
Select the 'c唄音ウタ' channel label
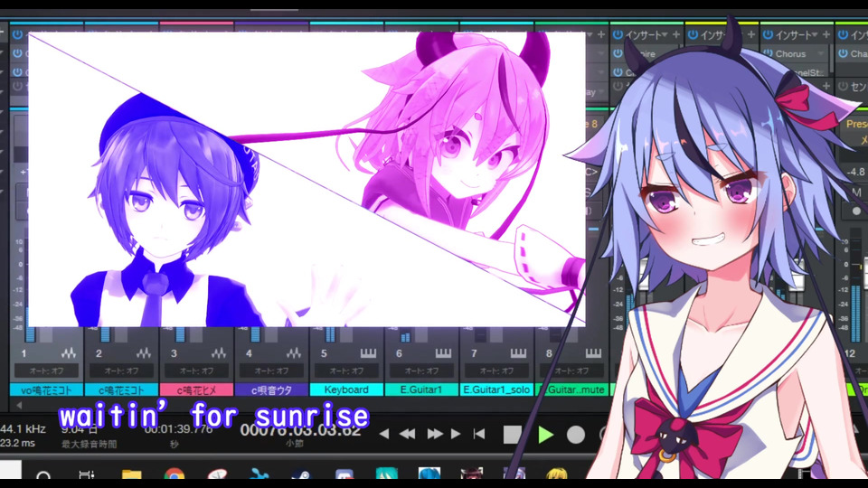pyautogui.click(x=271, y=390)
